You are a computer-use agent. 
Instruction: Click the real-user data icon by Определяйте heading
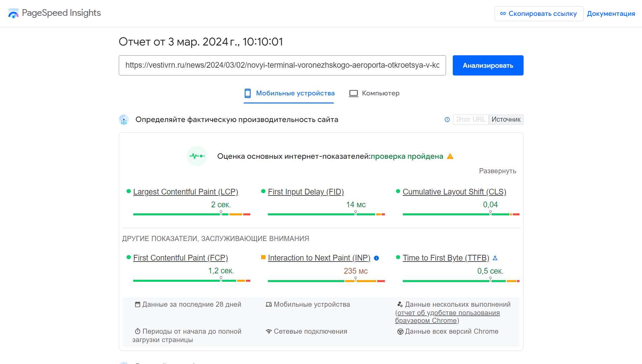(x=124, y=120)
